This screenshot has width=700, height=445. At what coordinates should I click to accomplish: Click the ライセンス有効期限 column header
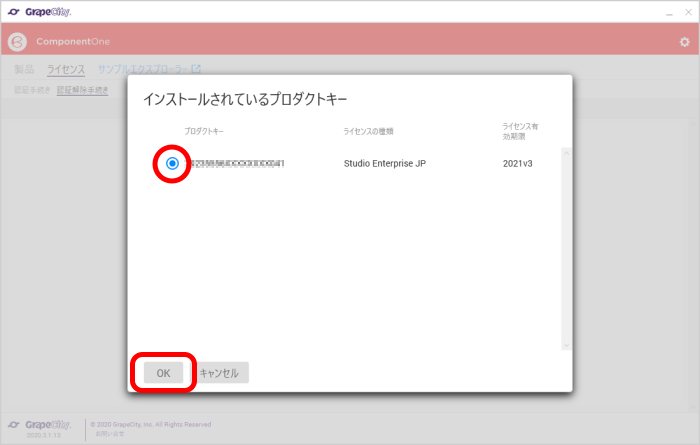click(x=520, y=131)
